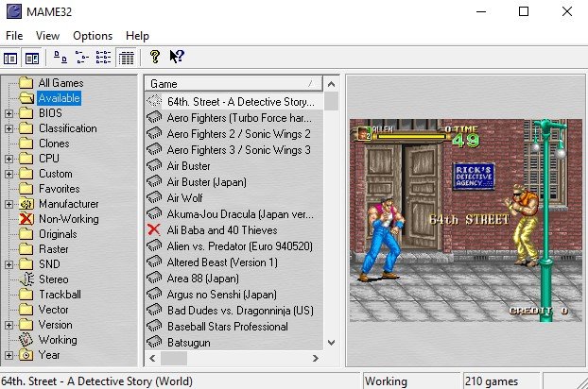
Task: Select Akuma-Jou Dracula game entry
Action: (240, 214)
